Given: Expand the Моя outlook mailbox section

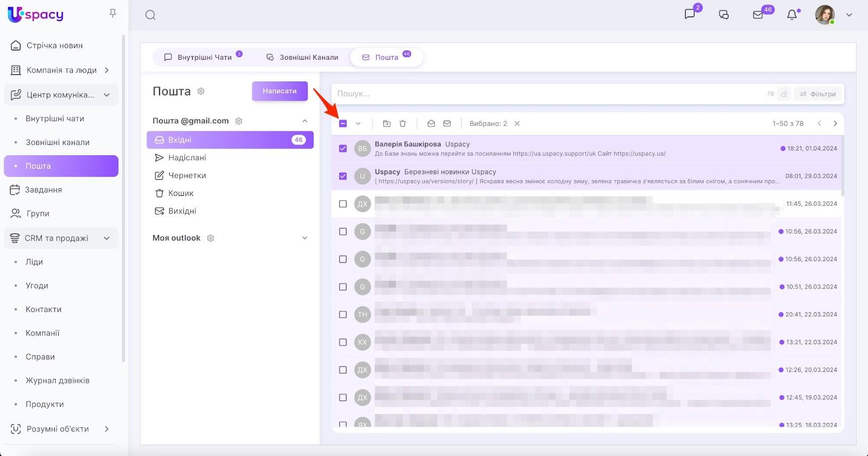Looking at the screenshot, I should (305, 238).
